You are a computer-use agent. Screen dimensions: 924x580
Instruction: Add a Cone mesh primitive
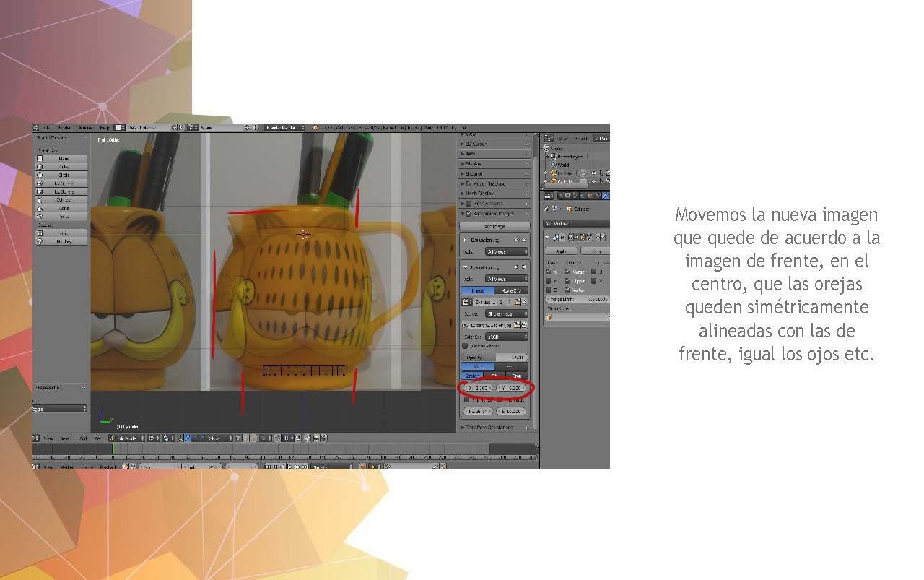tap(62, 208)
